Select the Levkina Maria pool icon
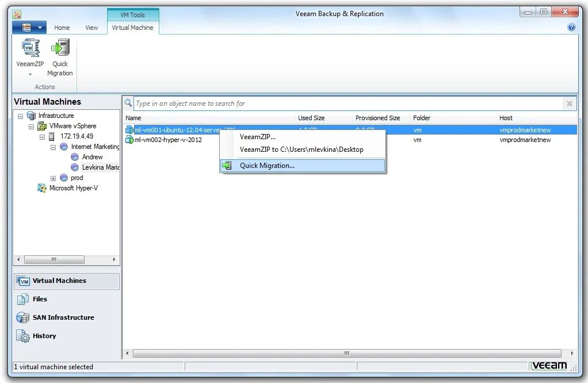This screenshot has height=383, width=588. (x=75, y=167)
